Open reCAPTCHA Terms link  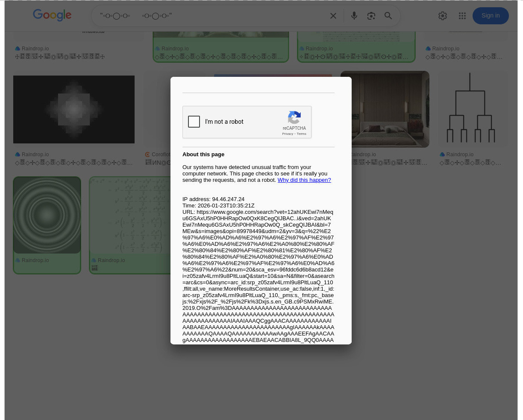pos(302,134)
